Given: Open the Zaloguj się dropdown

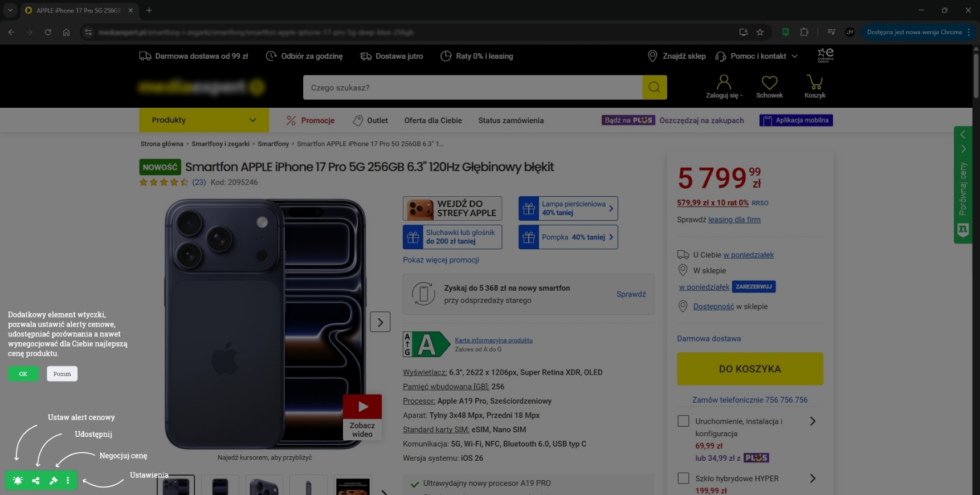Looking at the screenshot, I should click(724, 87).
